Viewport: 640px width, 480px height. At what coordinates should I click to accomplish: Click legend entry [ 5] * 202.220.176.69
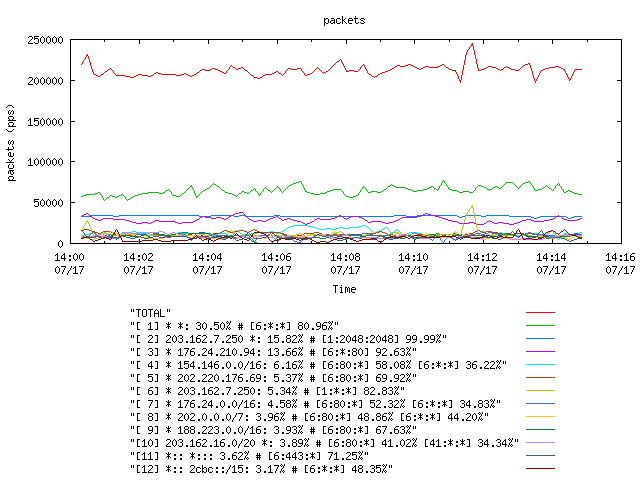tap(273, 378)
